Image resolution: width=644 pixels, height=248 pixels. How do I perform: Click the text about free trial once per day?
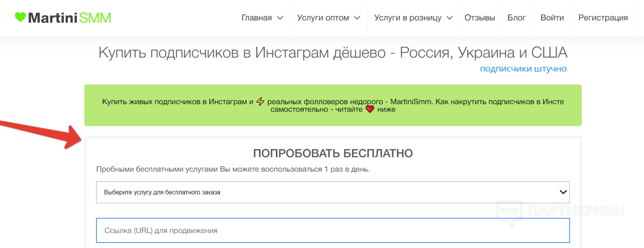[233, 169]
